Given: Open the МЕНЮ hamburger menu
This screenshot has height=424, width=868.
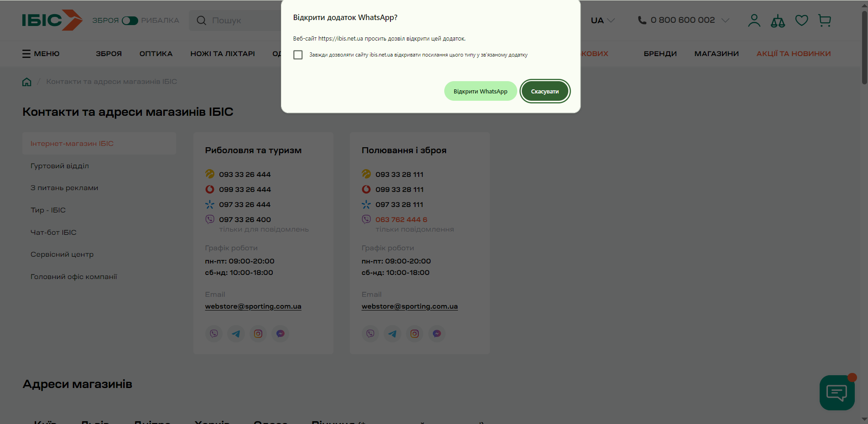Looking at the screenshot, I should [x=41, y=54].
